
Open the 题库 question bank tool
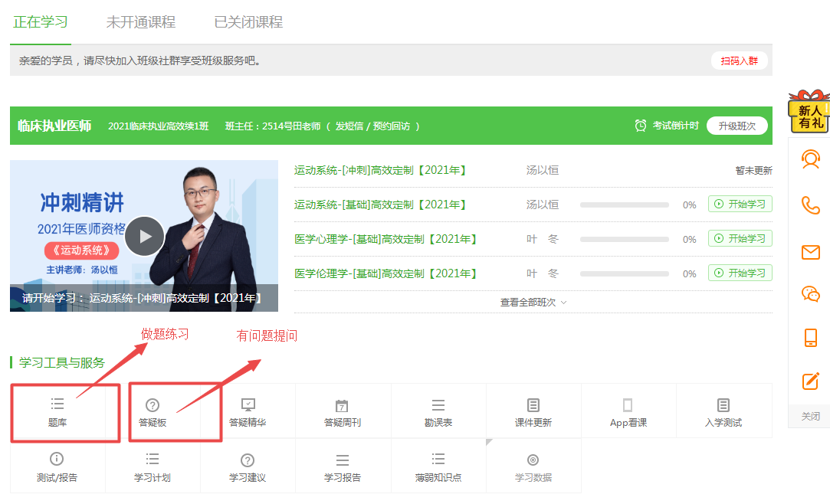[x=57, y=411]
